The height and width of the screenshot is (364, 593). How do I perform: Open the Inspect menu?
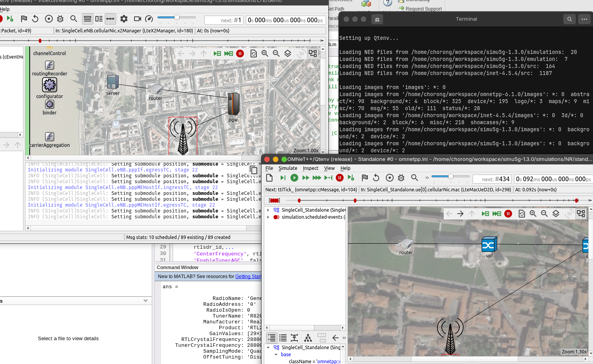click(310, 168)
